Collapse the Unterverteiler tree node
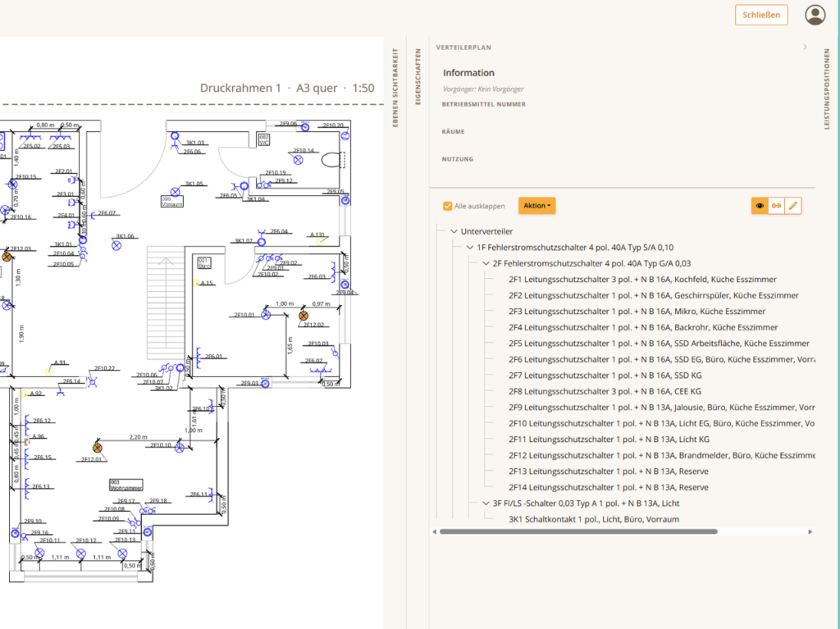This screenshot has width=840, height=629. (454, 231)
